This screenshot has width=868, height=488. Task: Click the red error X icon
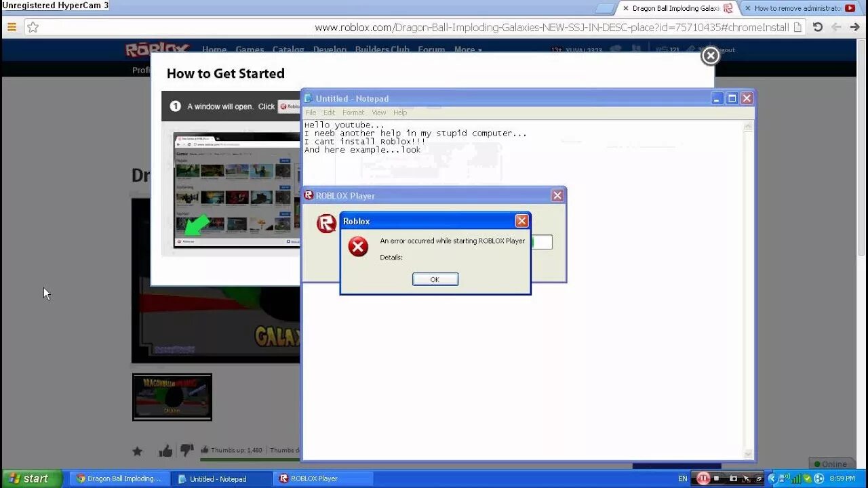click(x=358, y=247)
